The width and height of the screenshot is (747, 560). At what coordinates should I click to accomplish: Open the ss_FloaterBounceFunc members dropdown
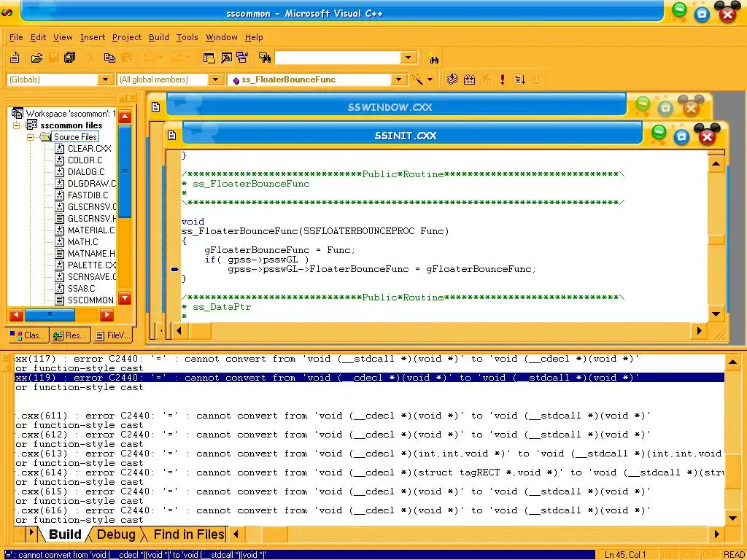point(399,79)
